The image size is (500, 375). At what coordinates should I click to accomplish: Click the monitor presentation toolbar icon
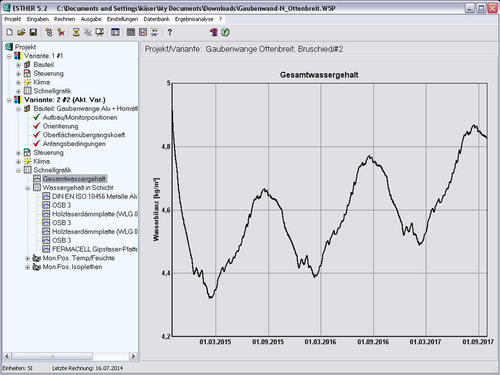click(99, 32)
